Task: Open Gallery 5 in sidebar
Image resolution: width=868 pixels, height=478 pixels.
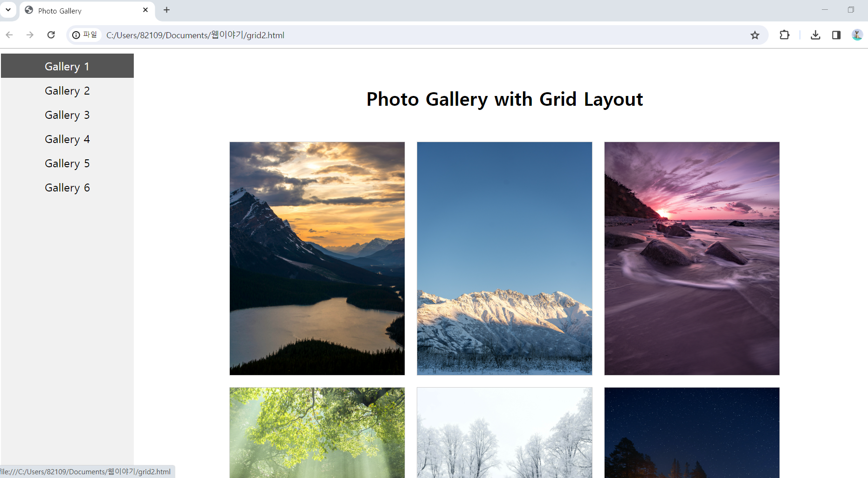Action: [x=67, y=163]
